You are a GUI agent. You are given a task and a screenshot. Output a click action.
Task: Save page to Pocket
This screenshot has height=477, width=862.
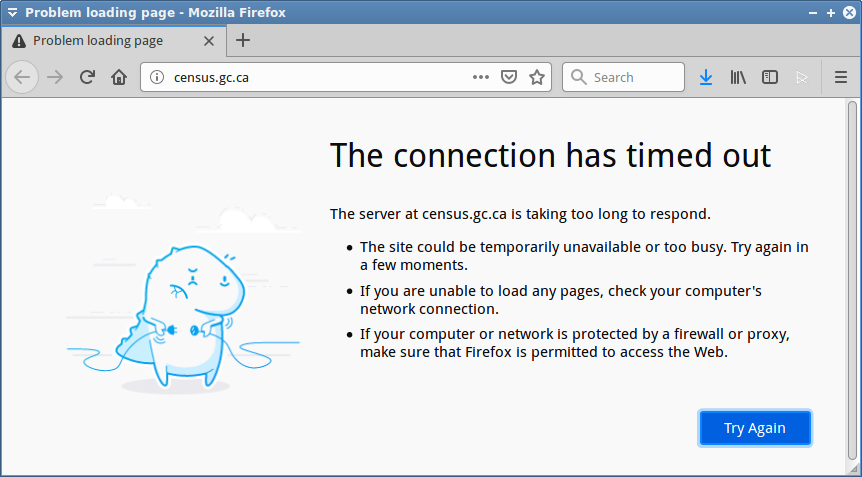[509, 77]
